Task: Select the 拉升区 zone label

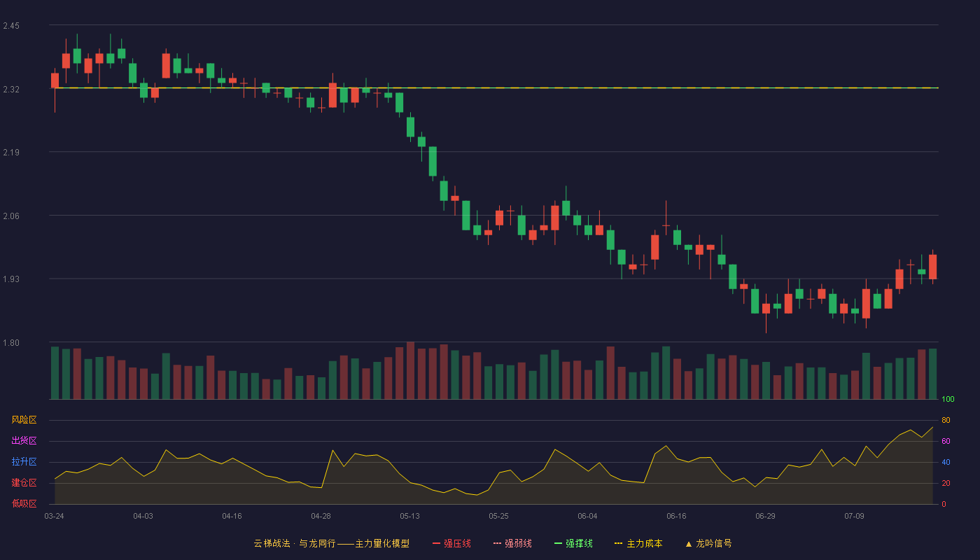Action: (24, 462)
